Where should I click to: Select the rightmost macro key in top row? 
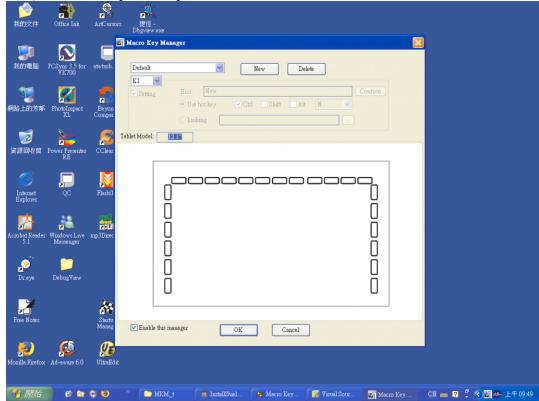[x=365, y=180]
